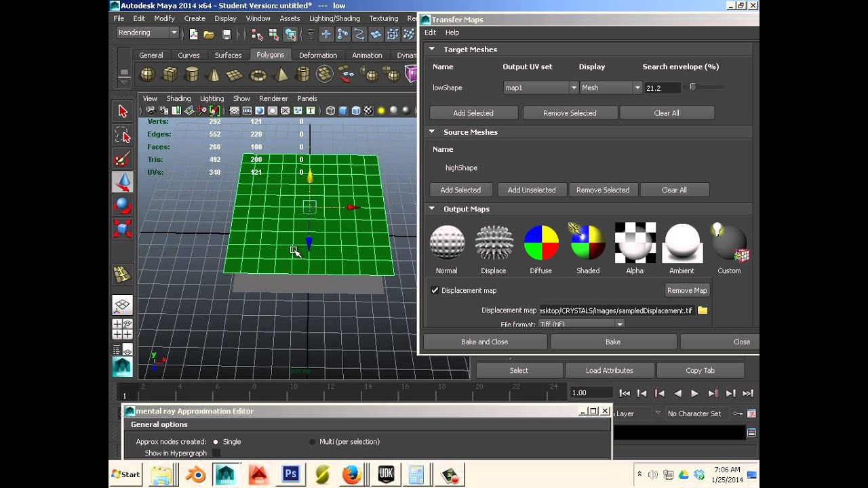
Task: Click the Snap to curves icon
Action: 342,34
